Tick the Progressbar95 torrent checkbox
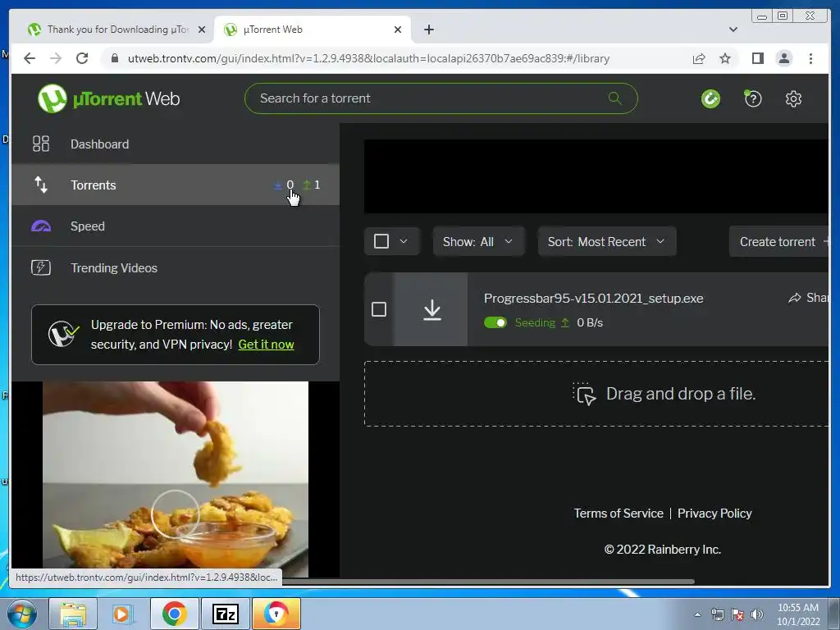Viewport: 840px width, 630px height. tap(379, 309)
